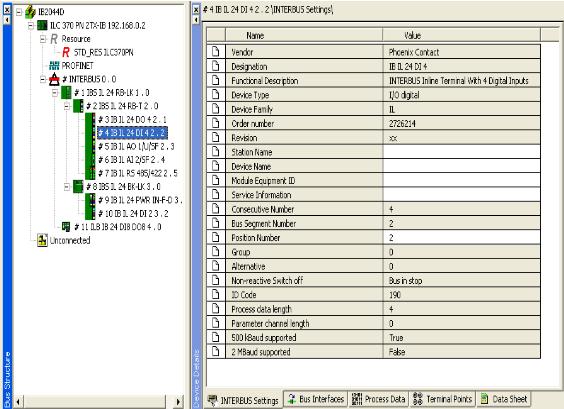Close the Bus Structure panel
Viewport: 564px width, 409px height.
7,9
